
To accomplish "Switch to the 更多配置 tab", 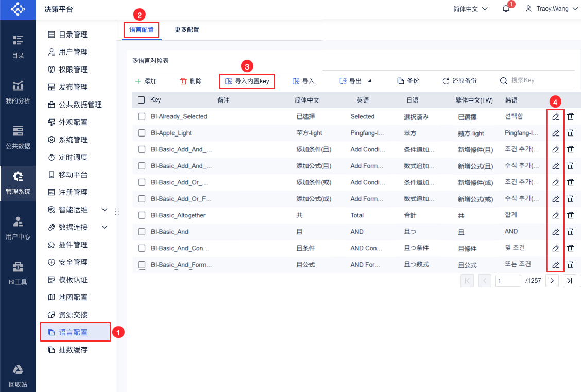I will point(187,30).
